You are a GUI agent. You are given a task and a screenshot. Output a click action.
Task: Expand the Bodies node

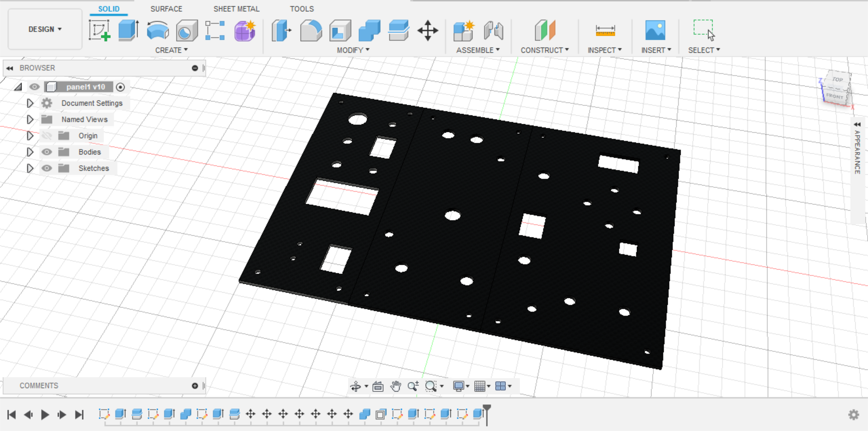[x=30, y=152]
